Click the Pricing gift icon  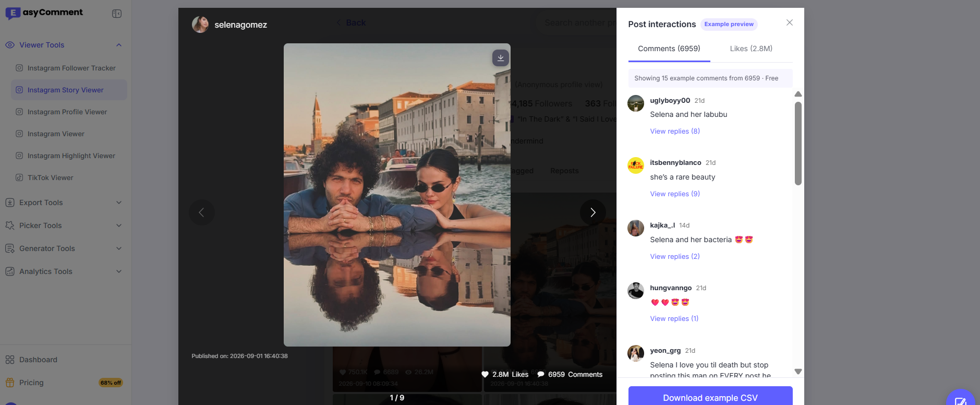click(x=9, y=383)
